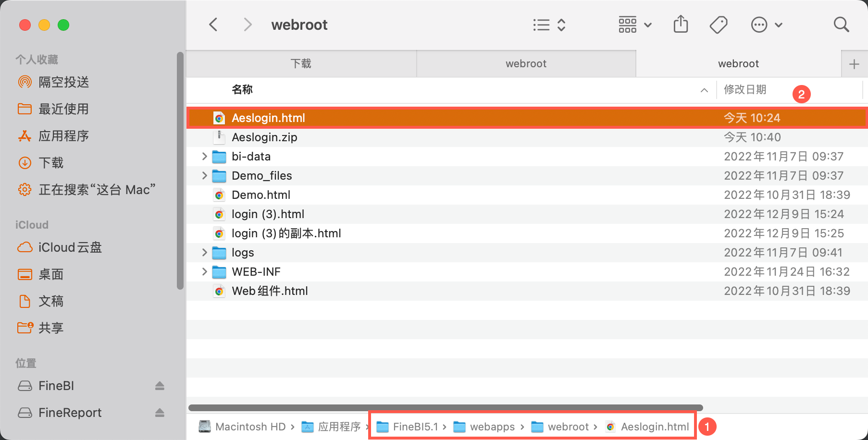Expand the WEB-INF folder

tap(204, 272)
